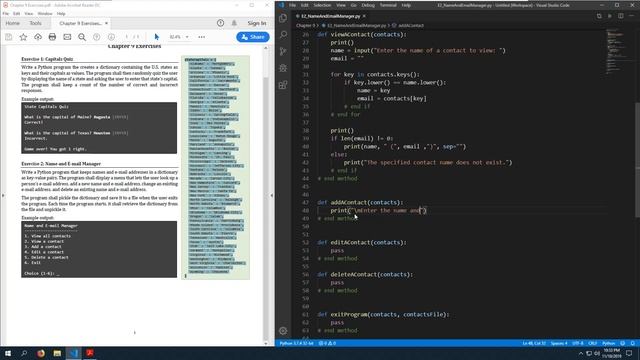
Task: Open the Source Control view in VS Code
Action: pos(283,51)
